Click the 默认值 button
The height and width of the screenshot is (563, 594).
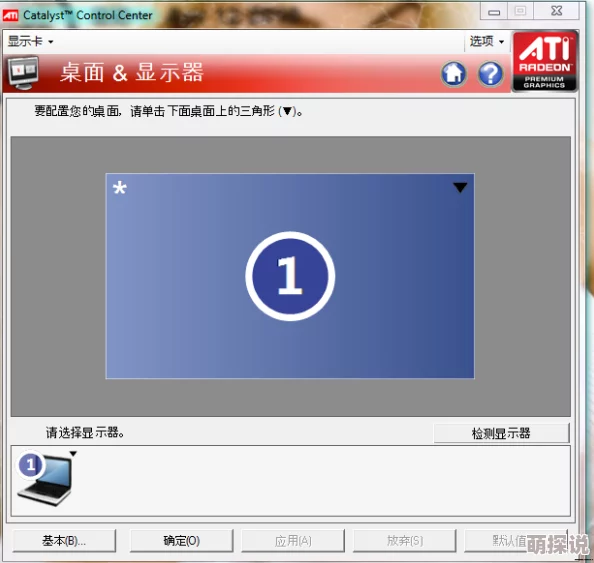[x=516, y=541]
